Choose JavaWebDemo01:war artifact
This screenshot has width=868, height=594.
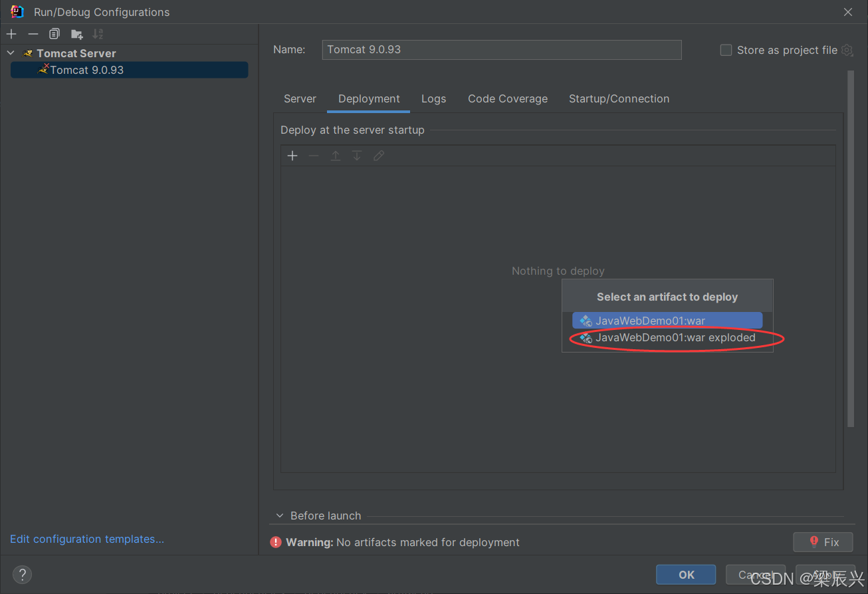[x=667, y=321]
